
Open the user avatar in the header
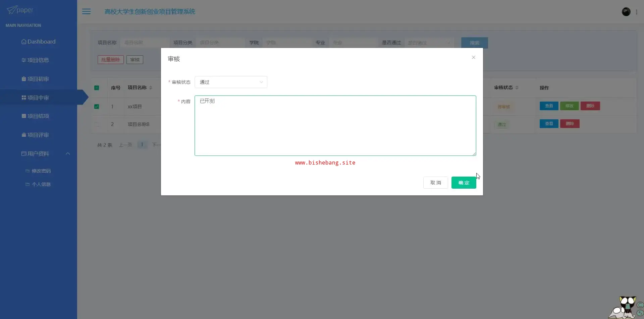(626, 12)
